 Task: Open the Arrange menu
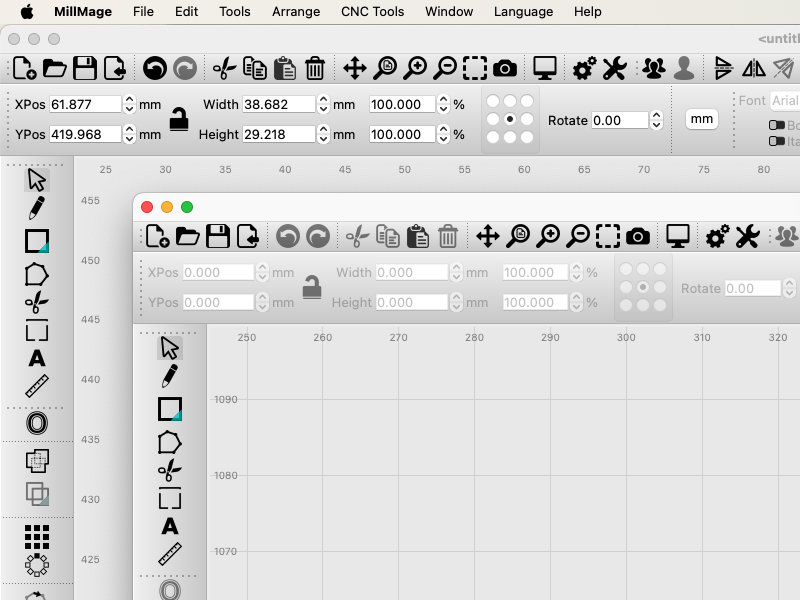296,12
